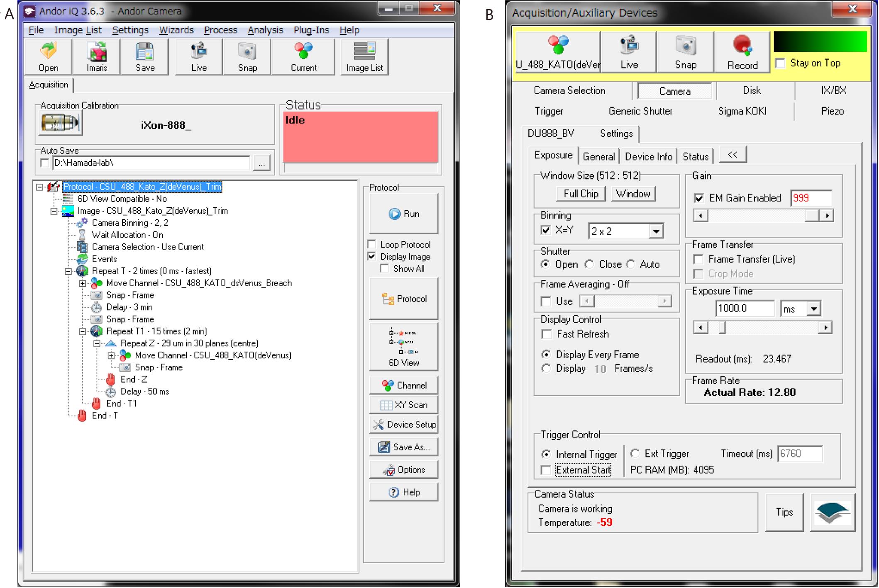
Task: Select the Ext Trigger radio button
Action: coord(635,454)
